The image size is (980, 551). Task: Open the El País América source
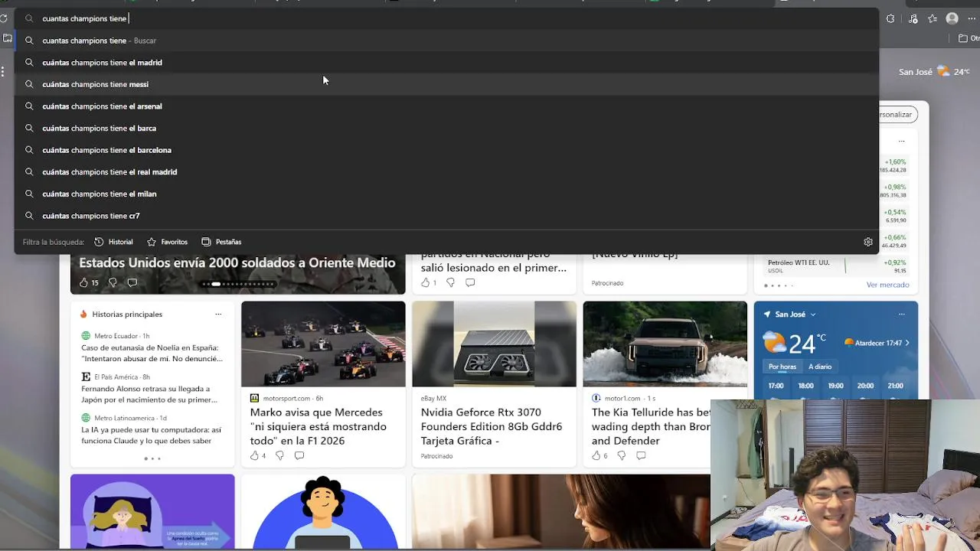[x=115, y=377]
